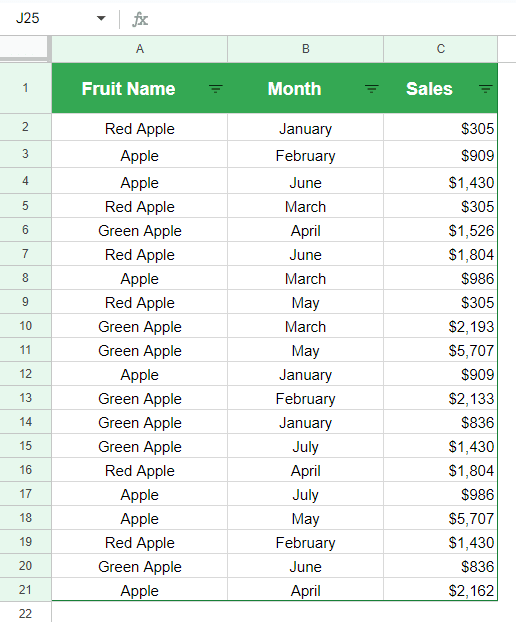Select the Fruit Name header cell

tap(140, 88)
